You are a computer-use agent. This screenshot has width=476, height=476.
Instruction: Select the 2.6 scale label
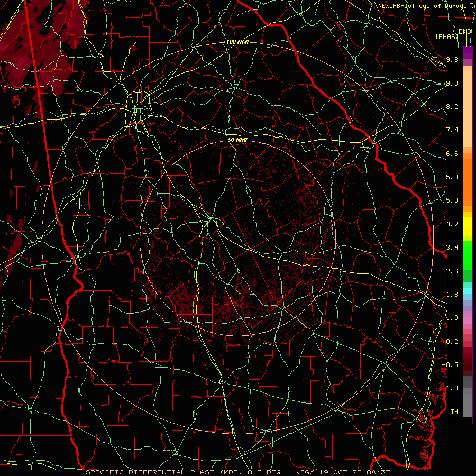[452, 271]
